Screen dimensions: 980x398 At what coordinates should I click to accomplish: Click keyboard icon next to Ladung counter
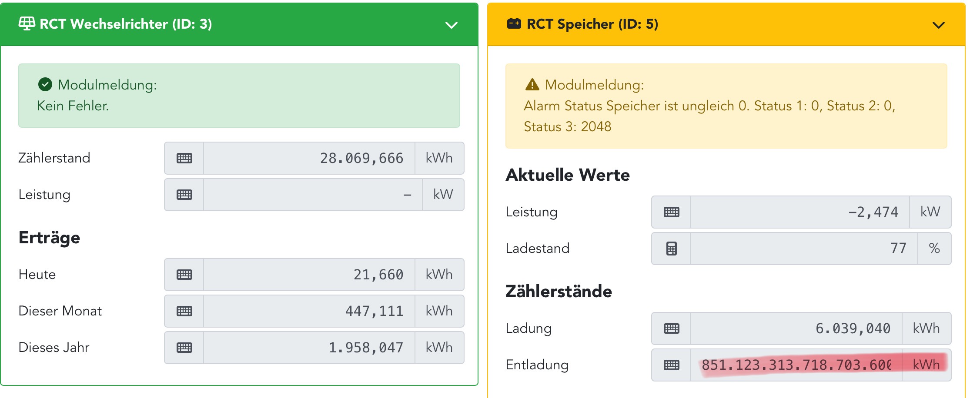tap(671, 328)
